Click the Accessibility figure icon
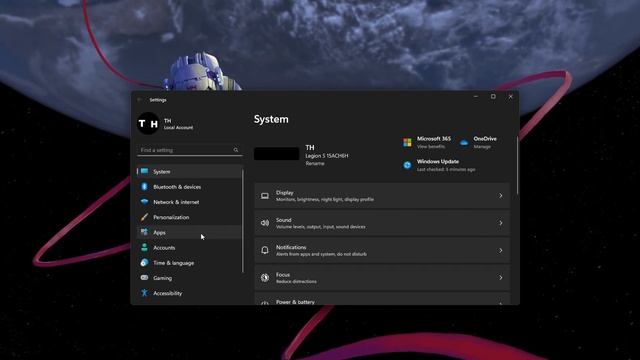640x360 pixels. pyautogui.click(x=144, y=293)
